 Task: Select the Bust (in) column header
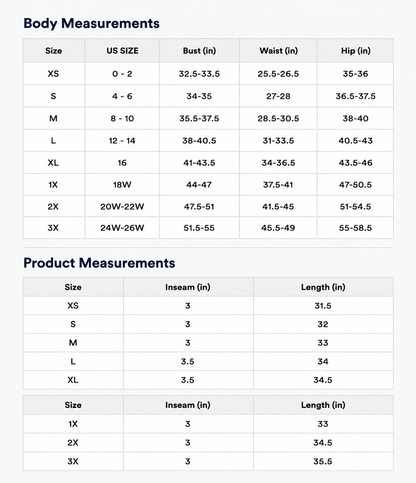pos(199,51)
